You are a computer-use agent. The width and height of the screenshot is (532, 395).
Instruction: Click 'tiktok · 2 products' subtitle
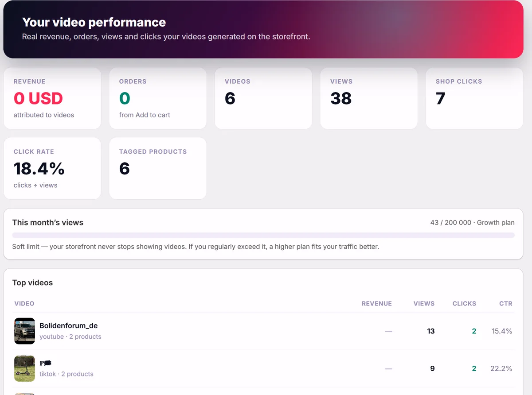tap(66, 374)
